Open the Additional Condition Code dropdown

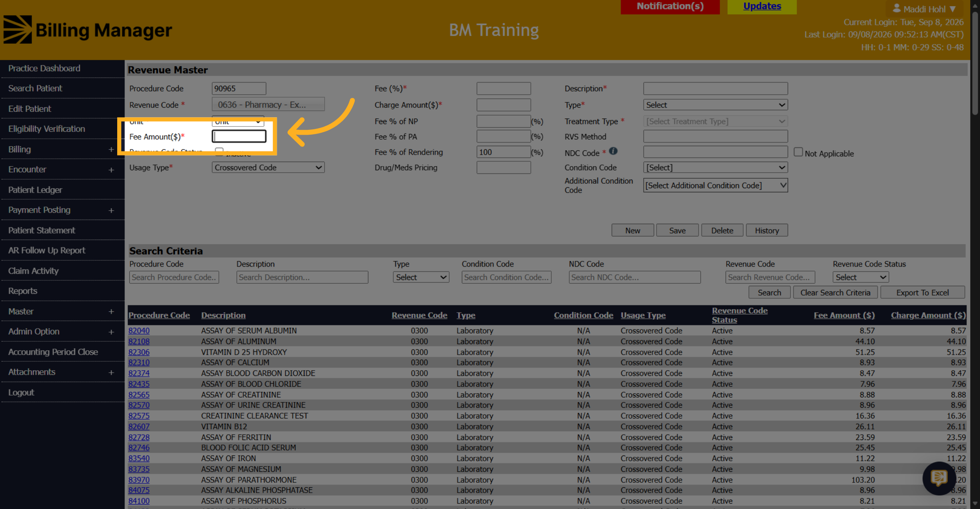(x=715, y=185)
